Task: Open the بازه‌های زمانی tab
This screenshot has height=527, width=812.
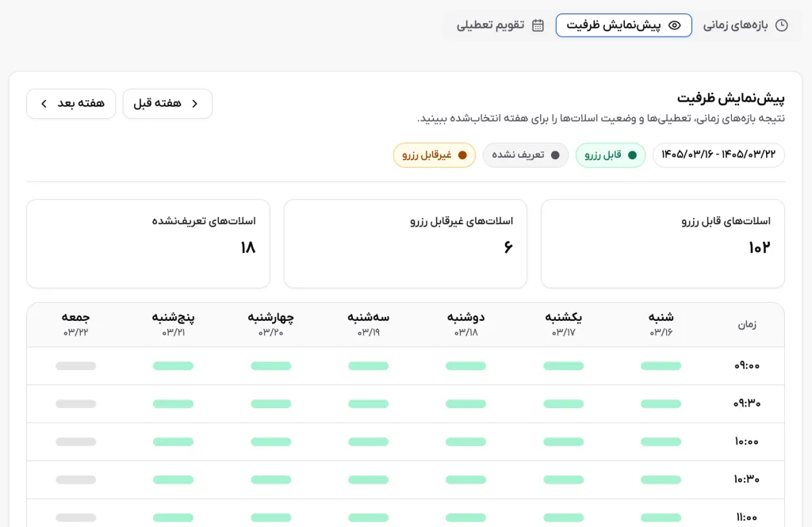Action: coord(745,25)
